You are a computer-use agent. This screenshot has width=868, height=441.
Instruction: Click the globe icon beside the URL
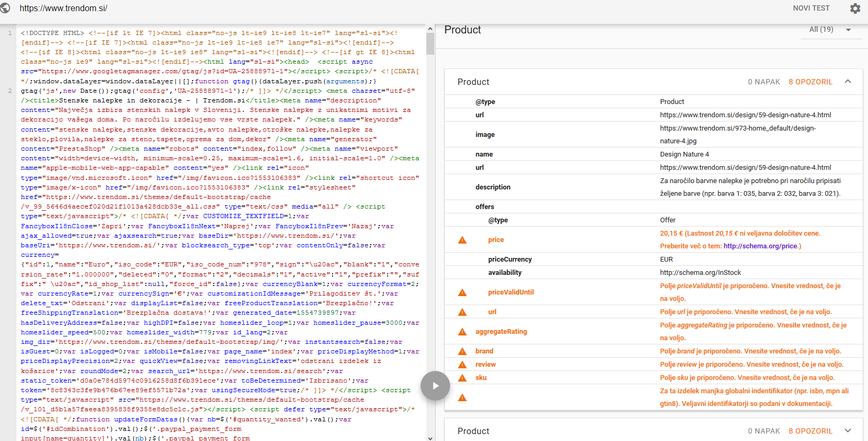pyautogui.click(x=5, y=8)
